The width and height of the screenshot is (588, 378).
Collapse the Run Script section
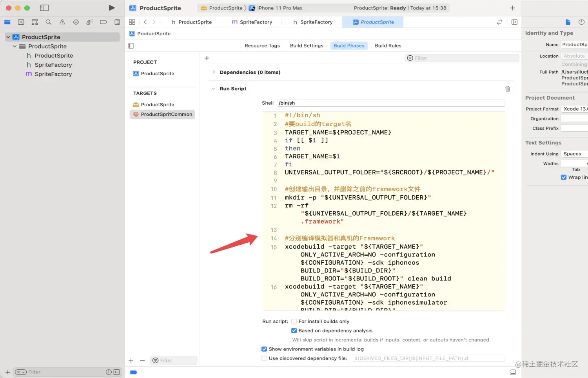tap(214, 89)
